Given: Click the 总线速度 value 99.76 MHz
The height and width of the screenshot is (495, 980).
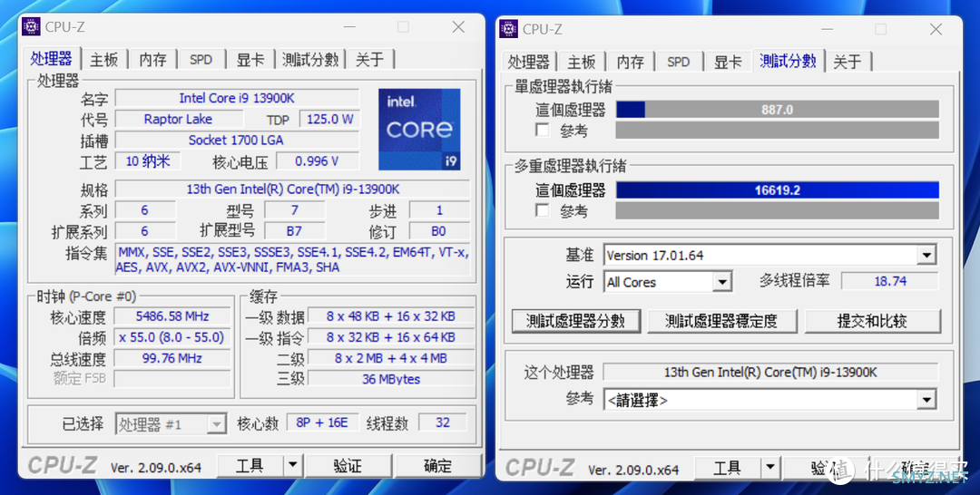Looking at the screenshot, I should 172,358.
